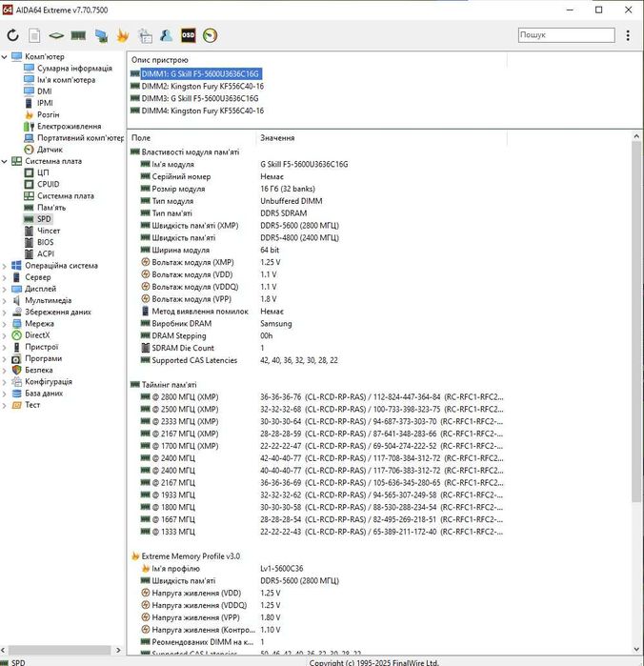This screenshot has height=666, width=644.
Task: Expand the DirectX node
Action: point(4,335)
